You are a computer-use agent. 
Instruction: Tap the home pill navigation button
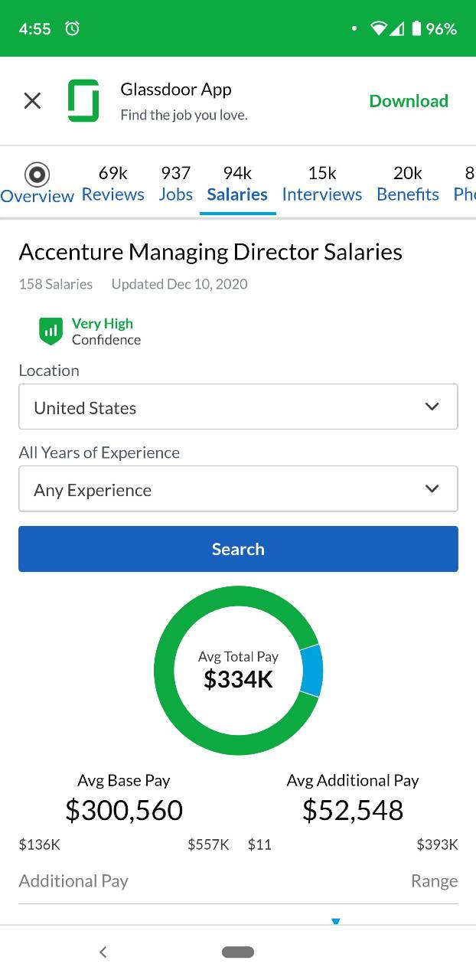click(238, 952)
